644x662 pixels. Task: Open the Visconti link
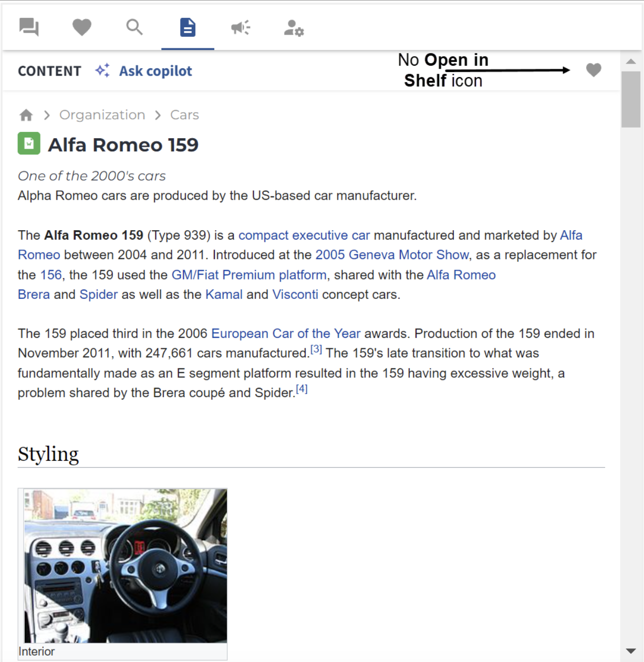tap(295, 295)
